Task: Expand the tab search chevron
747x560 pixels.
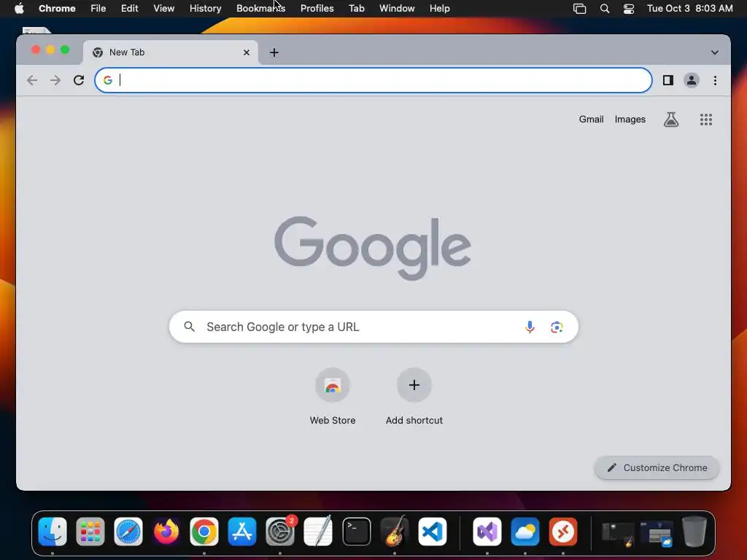Action: 715,52
